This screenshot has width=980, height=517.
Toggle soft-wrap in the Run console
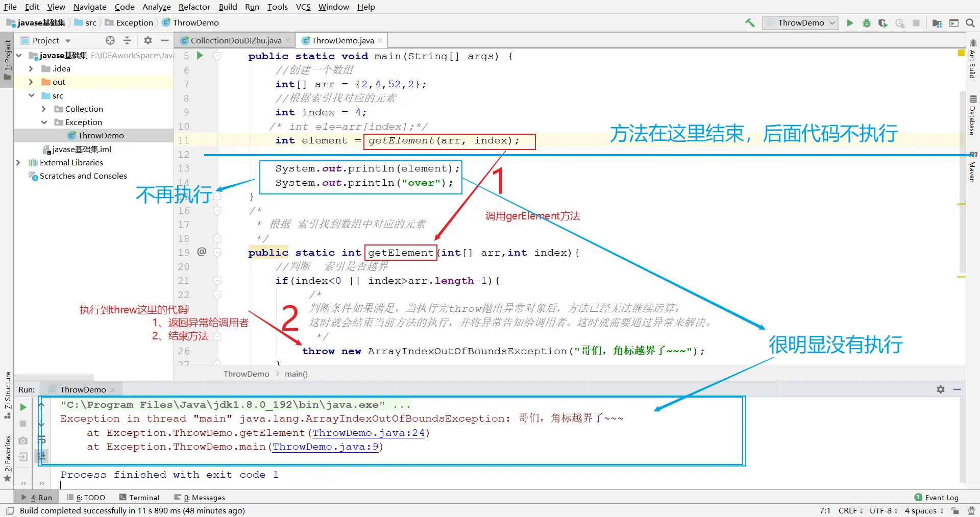42,440
